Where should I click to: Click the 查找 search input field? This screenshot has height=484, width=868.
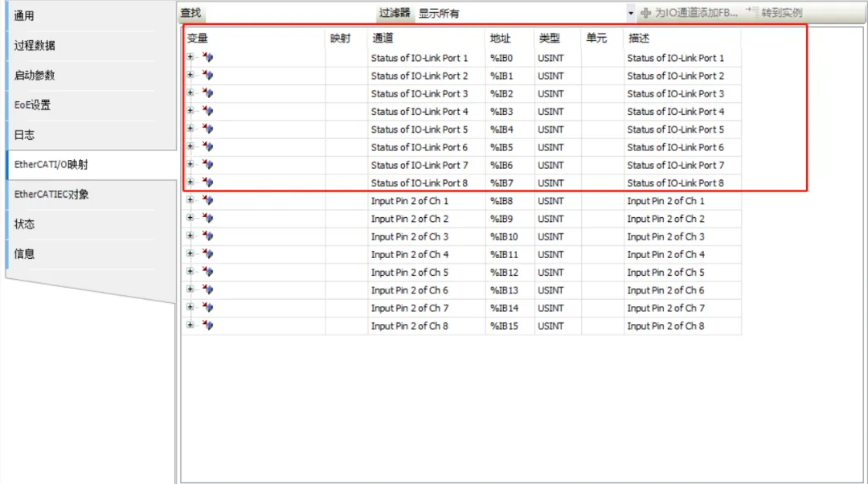[289, 13]
